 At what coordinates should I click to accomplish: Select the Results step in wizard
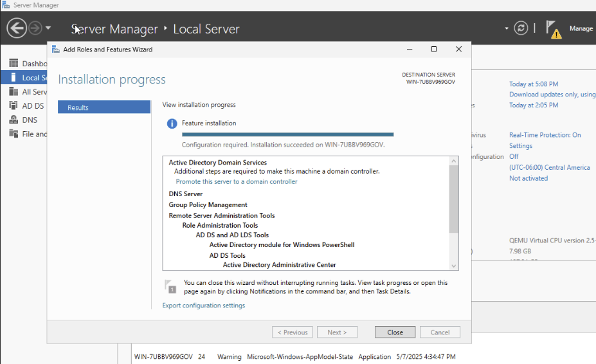click(x=104, y=107)
